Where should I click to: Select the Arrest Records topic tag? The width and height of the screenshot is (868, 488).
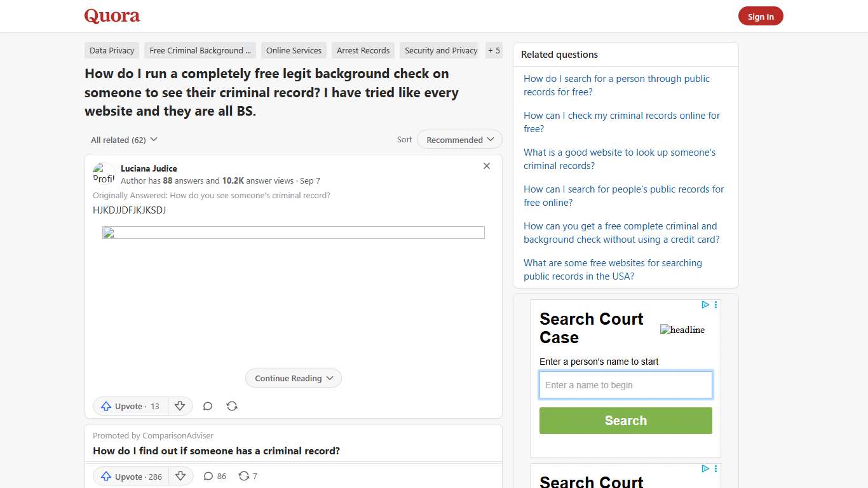coord(363,50)
